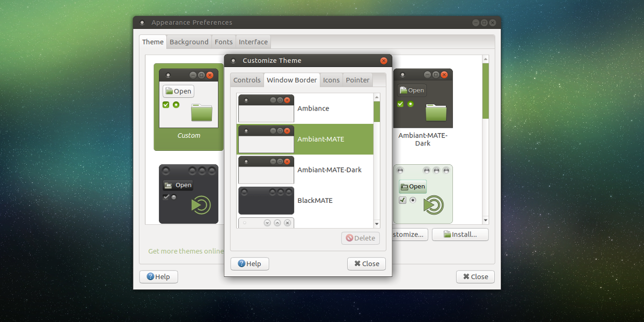Open Help in the Appearance Preferences window
Viewport: 644px width, 322px height.
point(158,277)
